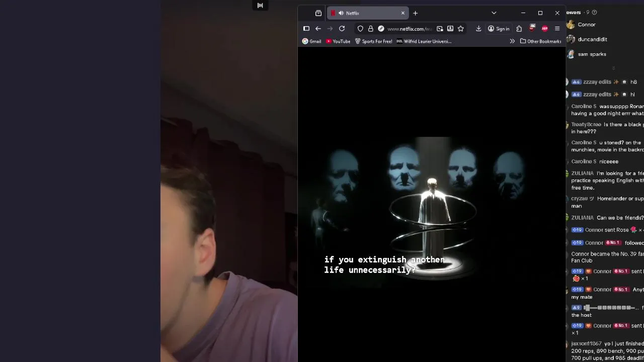Viewport: 644px width, 362px height.
Task: Click chat username Treaty8cree
Action: (x=586, y=124)
